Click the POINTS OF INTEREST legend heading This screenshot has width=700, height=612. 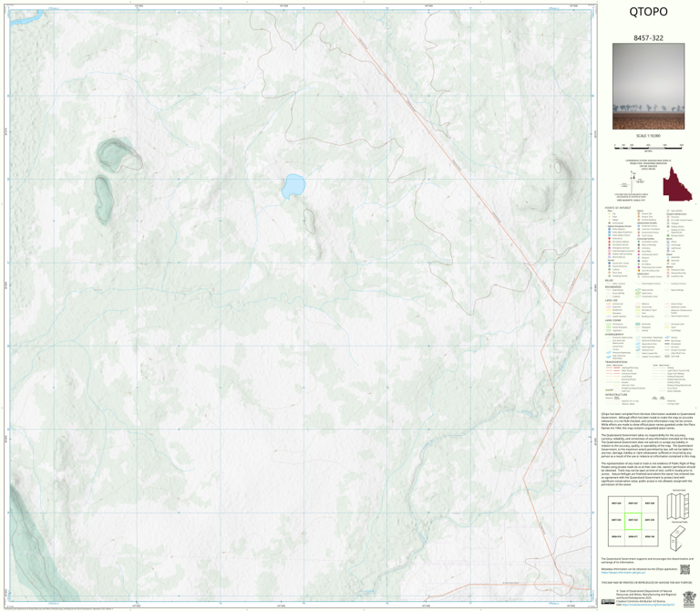(618, 208)
